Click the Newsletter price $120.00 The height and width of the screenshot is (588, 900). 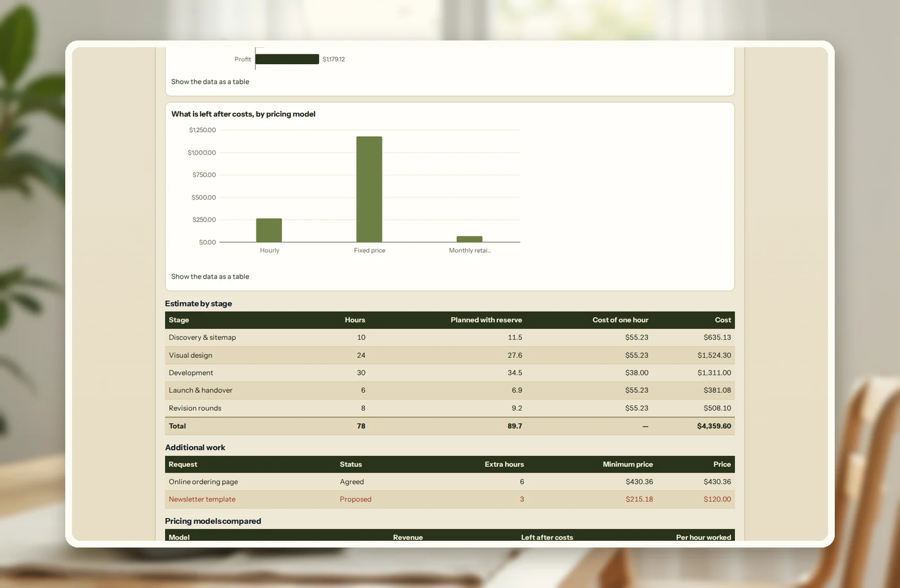(x=717, y=499)
